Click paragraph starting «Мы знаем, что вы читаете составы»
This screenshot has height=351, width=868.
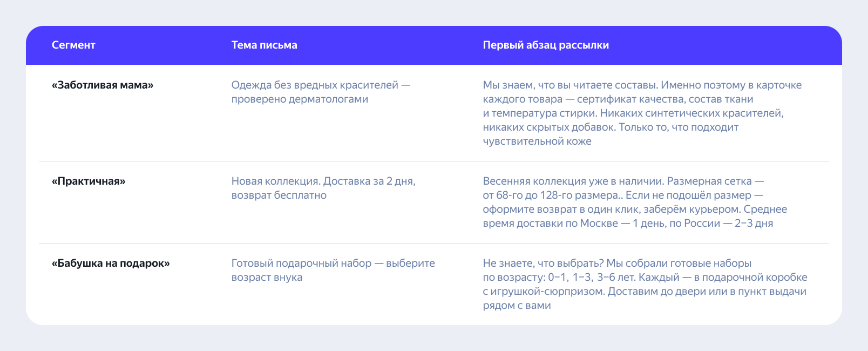pos(642,113)
